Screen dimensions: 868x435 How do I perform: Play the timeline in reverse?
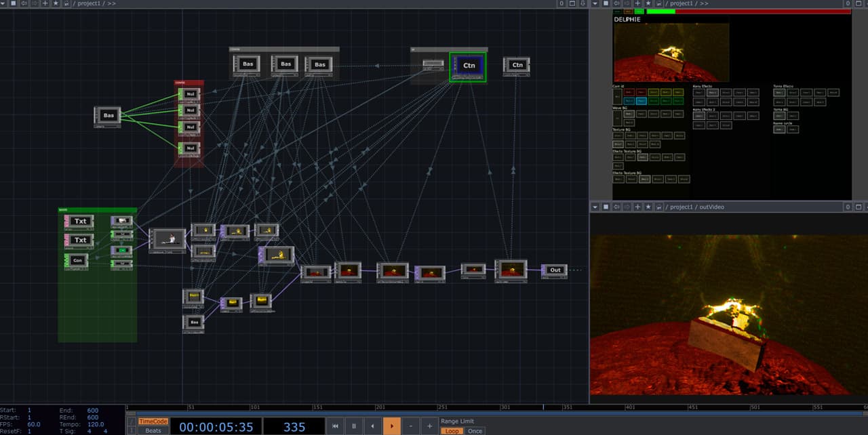[372, 426]
